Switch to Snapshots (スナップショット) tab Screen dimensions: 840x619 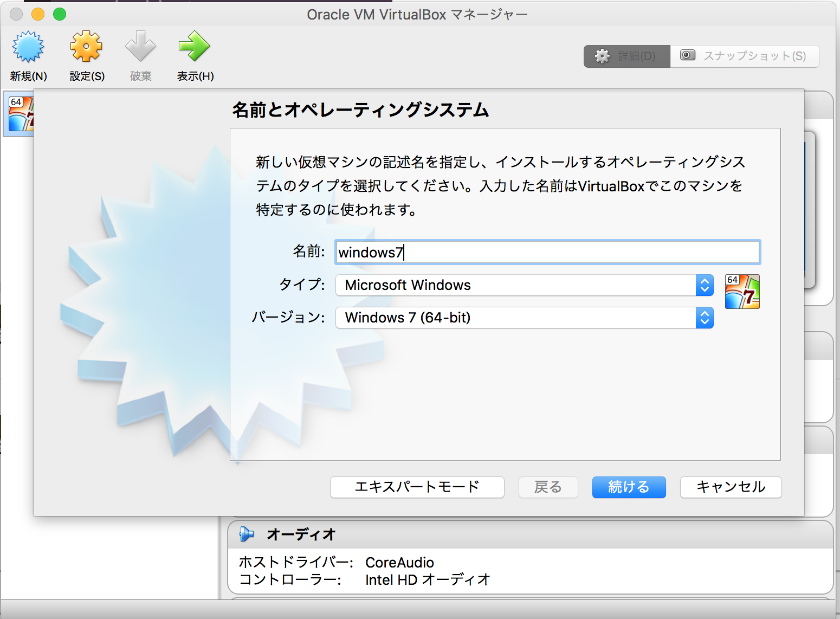point(745,56)
